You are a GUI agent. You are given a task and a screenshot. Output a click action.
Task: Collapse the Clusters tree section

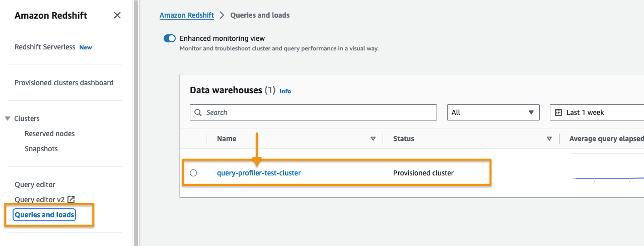pyautogui.click(x=8, y=118)
